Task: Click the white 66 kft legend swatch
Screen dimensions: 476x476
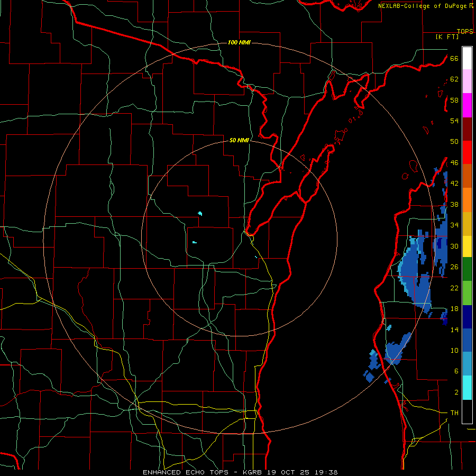Action: [x=467, y=58]
